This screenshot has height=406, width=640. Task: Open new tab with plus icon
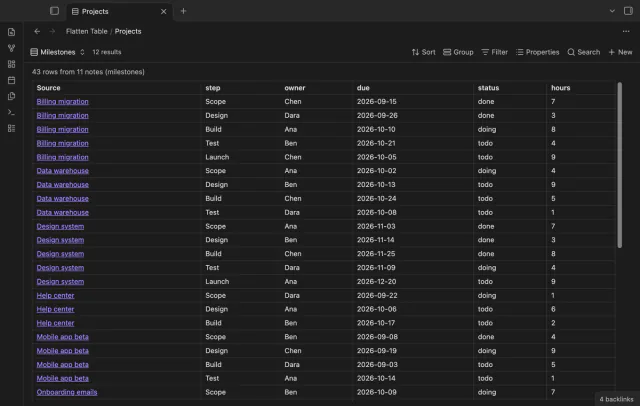183,11
